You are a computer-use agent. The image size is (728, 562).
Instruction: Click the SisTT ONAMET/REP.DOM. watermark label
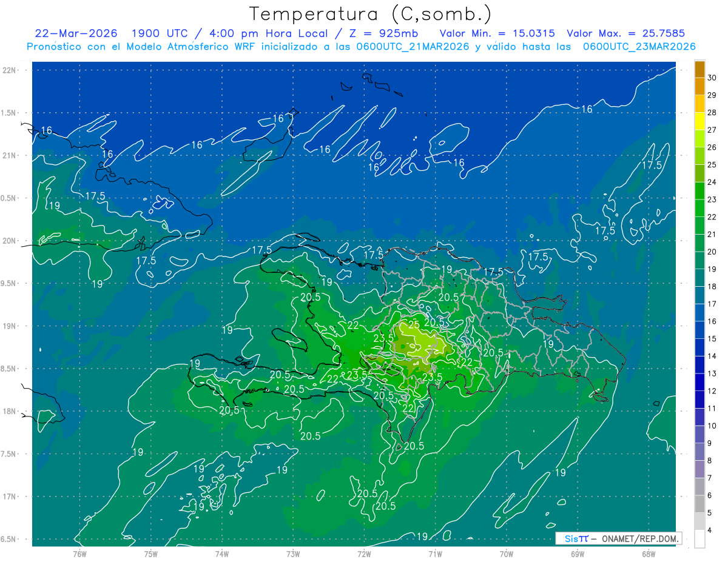click(x=618, y=538)
